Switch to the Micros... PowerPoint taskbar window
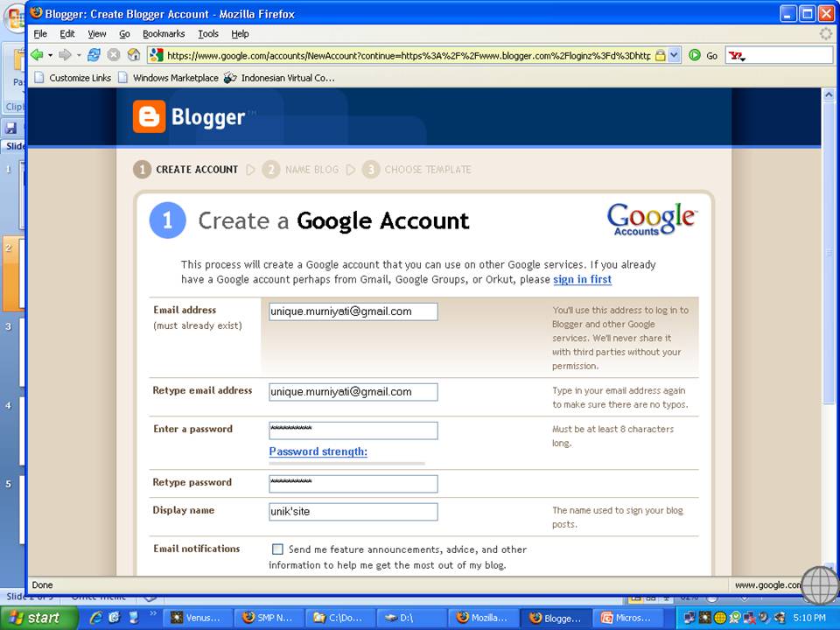The height and width of the screenshot is (630, 840). [627, 618]
